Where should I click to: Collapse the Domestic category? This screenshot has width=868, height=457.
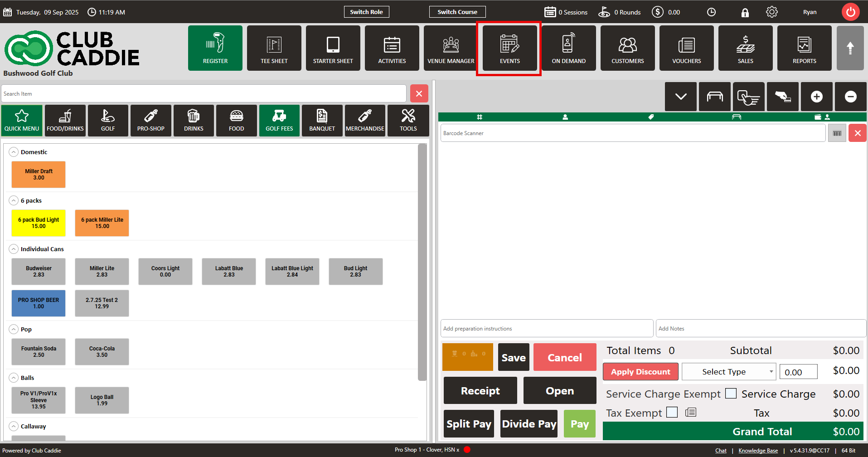pyautogui.click(x=14, y=152)
